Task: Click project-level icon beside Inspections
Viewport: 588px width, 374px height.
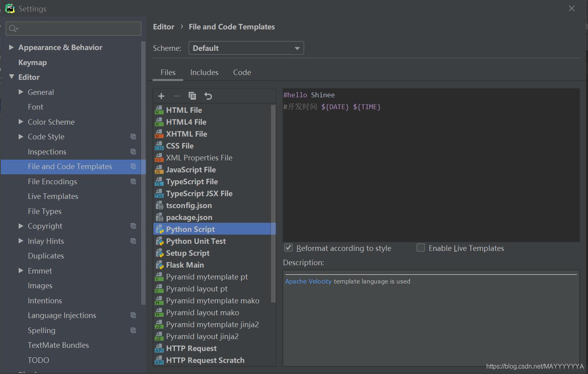Action: coord(133,152)
